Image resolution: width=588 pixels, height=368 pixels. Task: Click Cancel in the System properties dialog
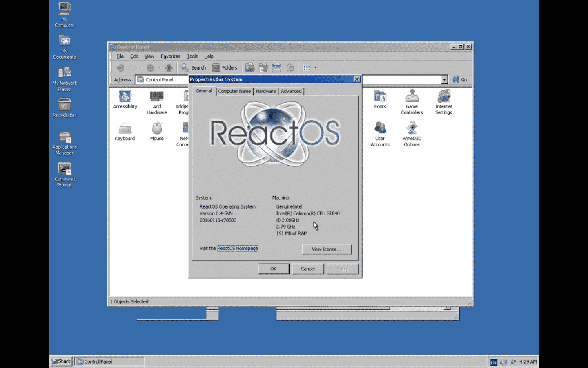(x=308, y=269)
